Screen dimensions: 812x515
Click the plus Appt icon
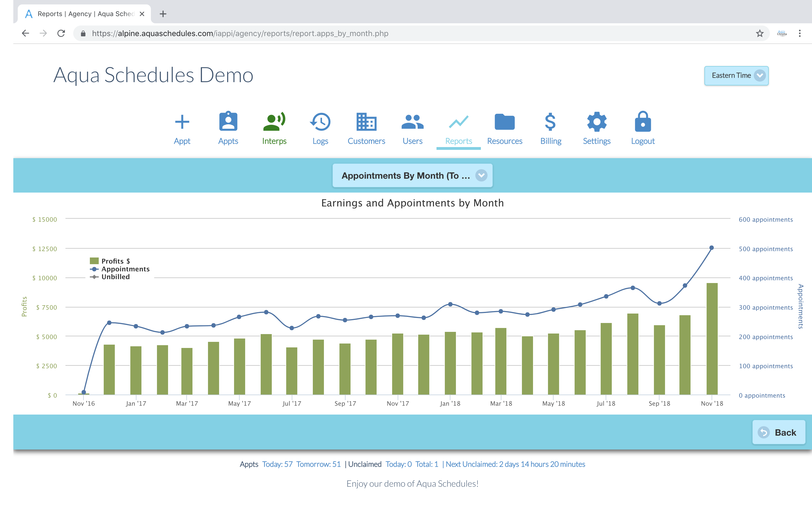coord(182,122)
